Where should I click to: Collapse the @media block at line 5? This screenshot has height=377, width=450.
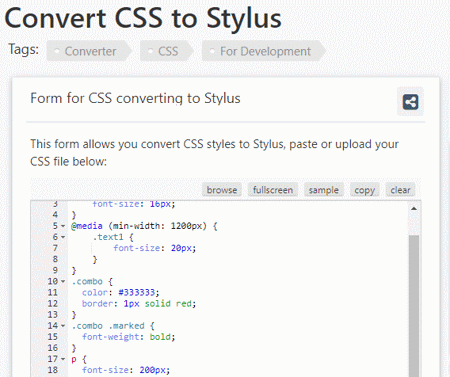63,226
